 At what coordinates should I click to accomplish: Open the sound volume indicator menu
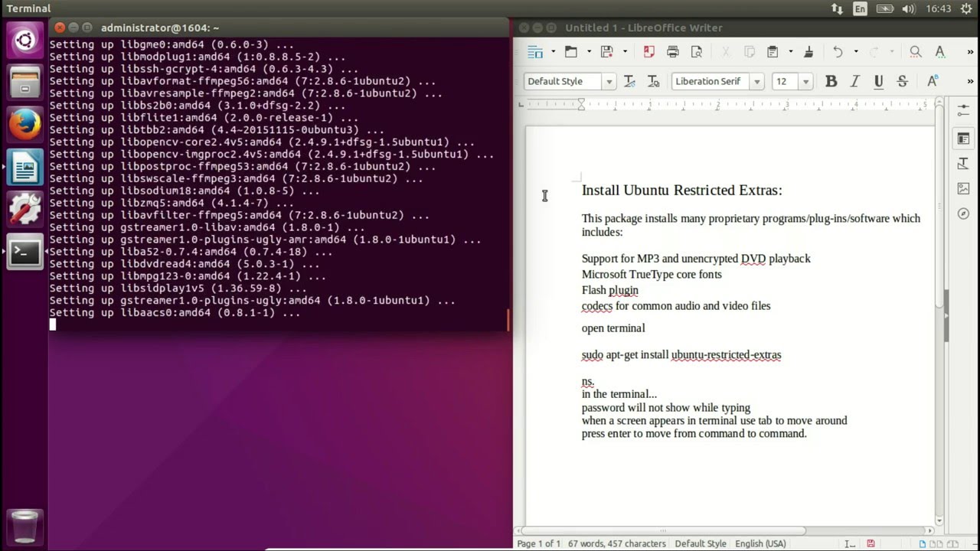point(910,8)
